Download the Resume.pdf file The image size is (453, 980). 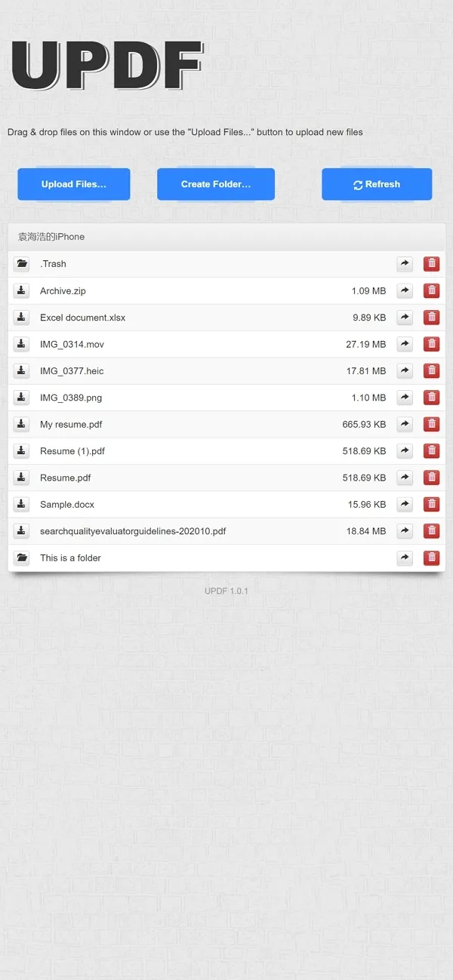tap(22, 478)
